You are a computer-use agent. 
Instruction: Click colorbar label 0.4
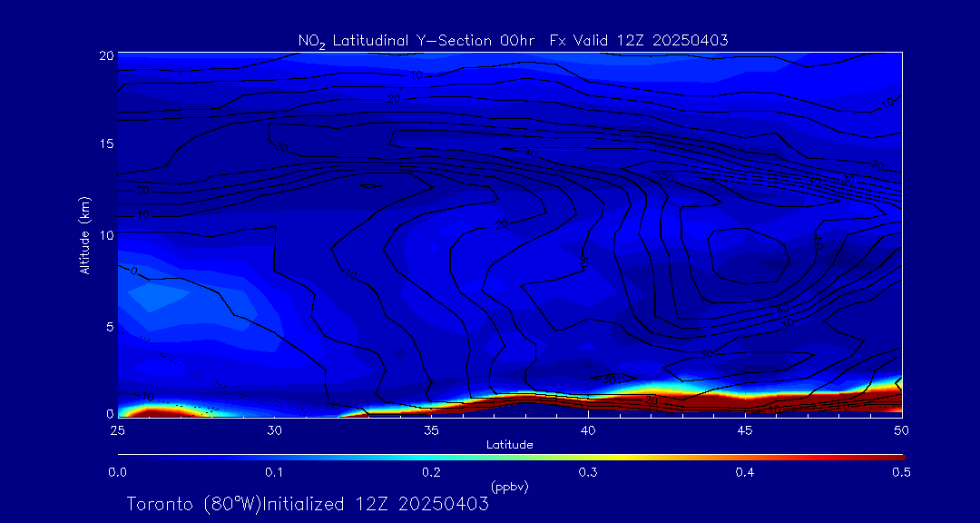tap(744, 473)
